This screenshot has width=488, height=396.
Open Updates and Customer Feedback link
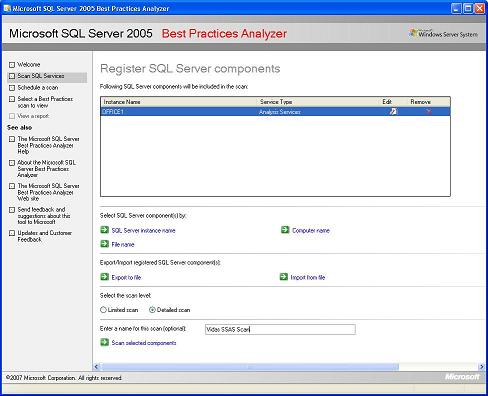(45, 236)
